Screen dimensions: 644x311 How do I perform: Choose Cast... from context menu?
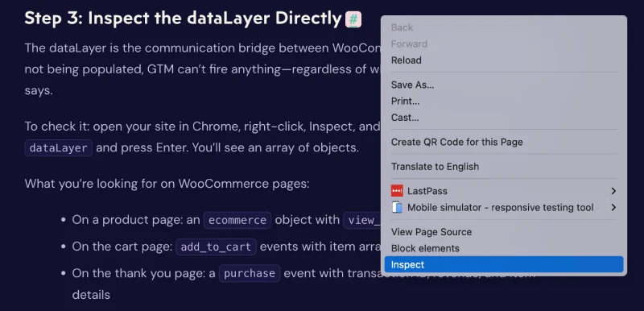(504, 118)
